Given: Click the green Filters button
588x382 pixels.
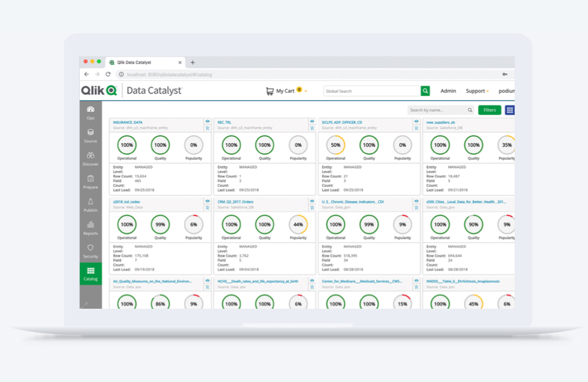Looking at the screenshot, I should (x=489, y=110).
